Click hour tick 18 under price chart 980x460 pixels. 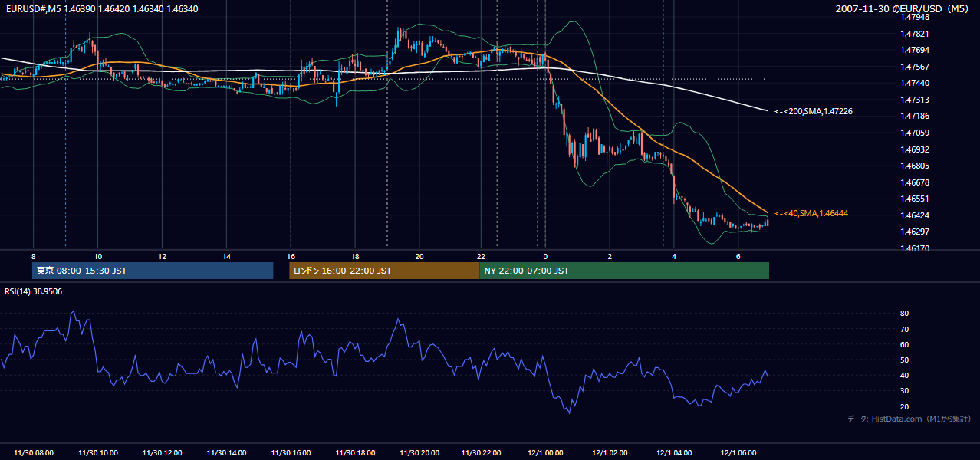click(x=355, y=256)
